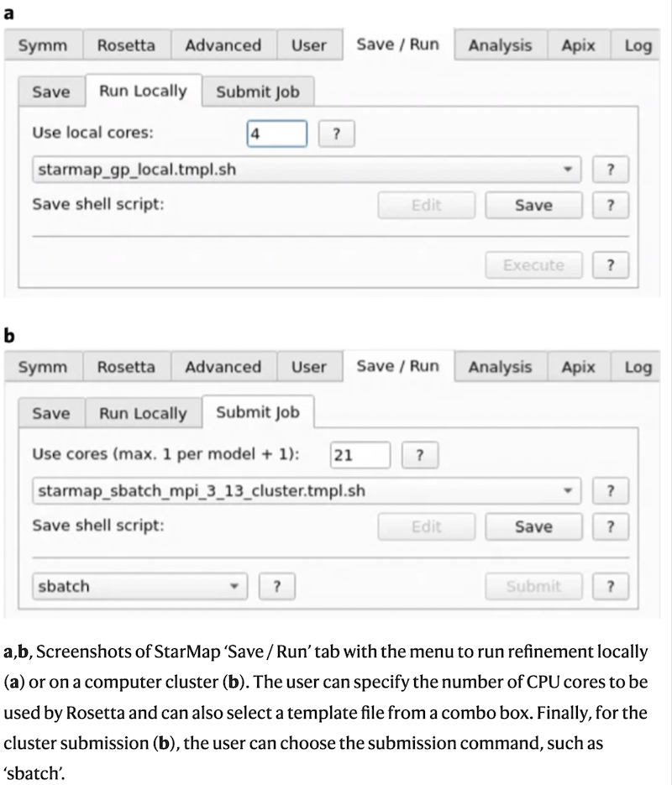The image size is (672, 785).
Task: Open the starmap_gp_local.tmpl.sh template dropdown
Action: (x=307, y=170)
